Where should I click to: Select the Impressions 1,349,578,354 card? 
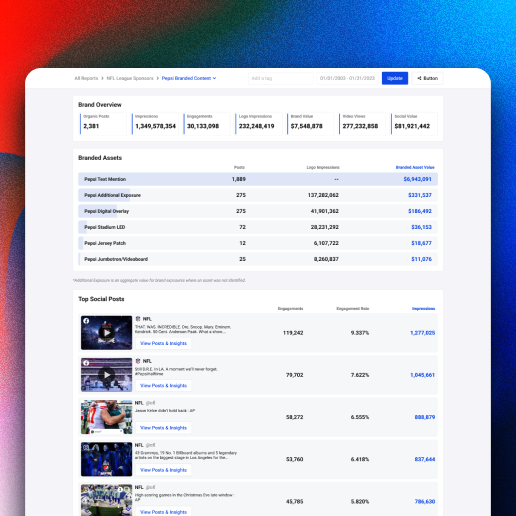(x=155, y=124)
